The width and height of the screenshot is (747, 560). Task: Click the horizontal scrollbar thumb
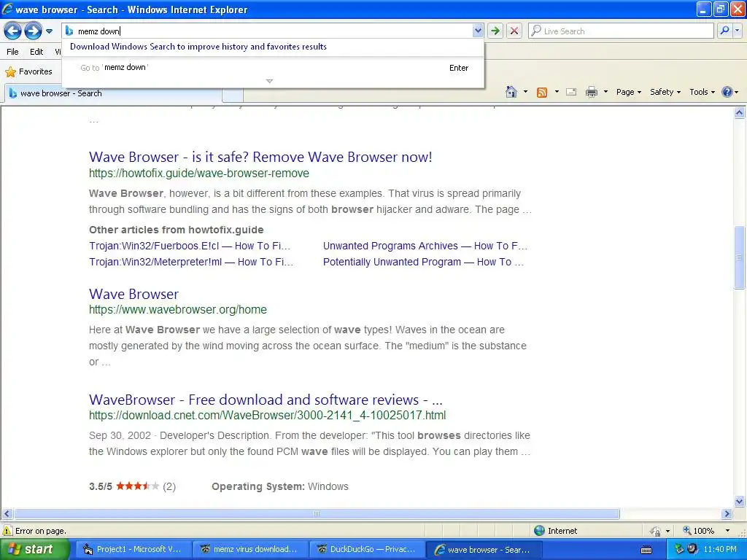(x=317, y=514)
